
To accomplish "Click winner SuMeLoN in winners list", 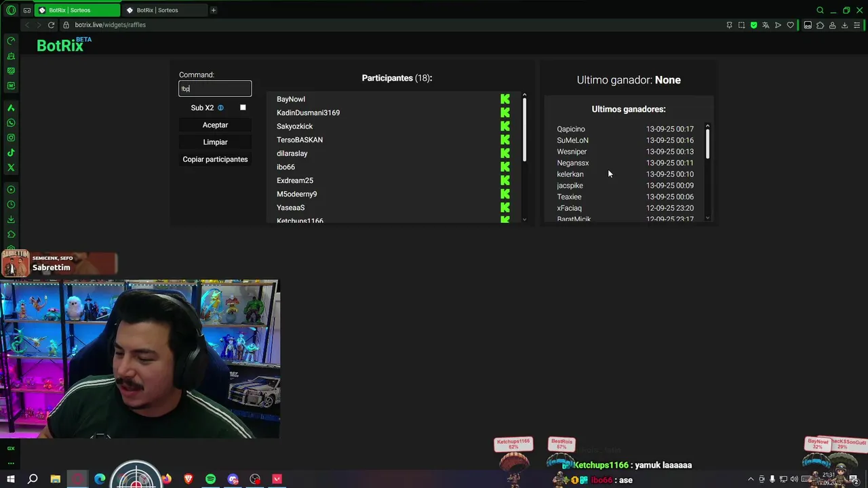I will click(573, 140).
